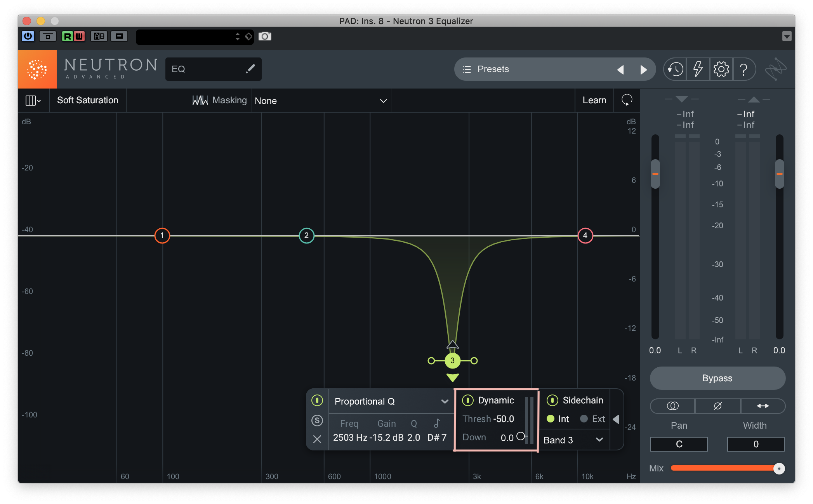Click the Masking meter icon
Image resolution: width=813 pixels, height=504 pixels.
coord(200,100)
